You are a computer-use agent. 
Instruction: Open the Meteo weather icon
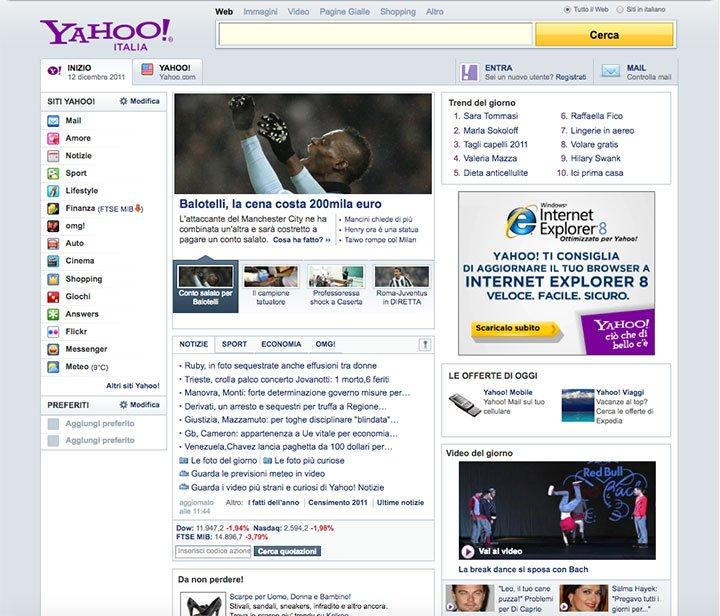click(x=53, y=367)
